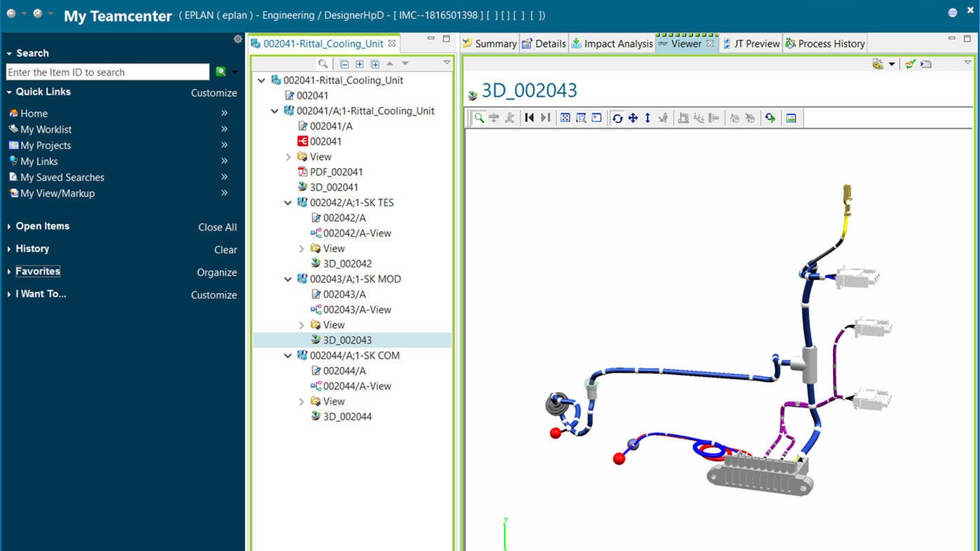Click the image capture icon in viewer toolbar
Viewport: 980px width, 551px height.
pos(791,118)
